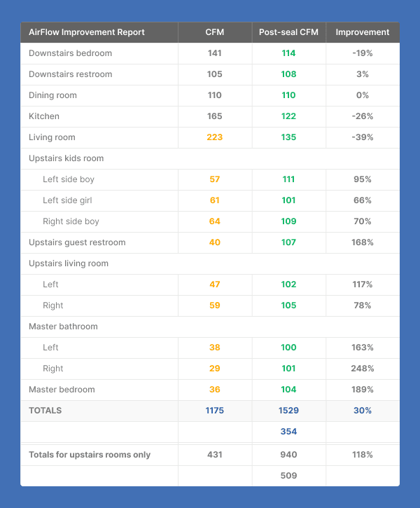420x508 pixels.
Task: Select the Post-seal CFM column header
Action: click(x=288, y=32)
